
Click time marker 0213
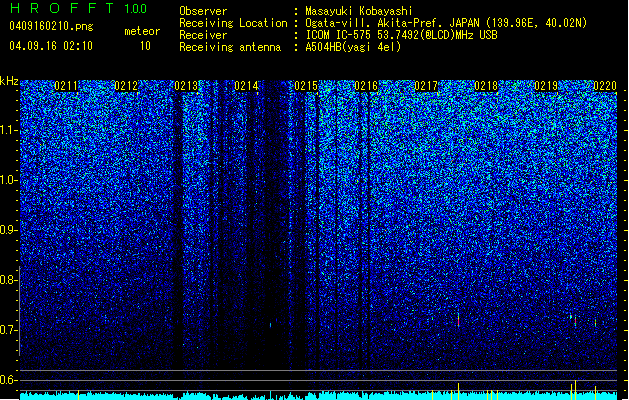186,86
